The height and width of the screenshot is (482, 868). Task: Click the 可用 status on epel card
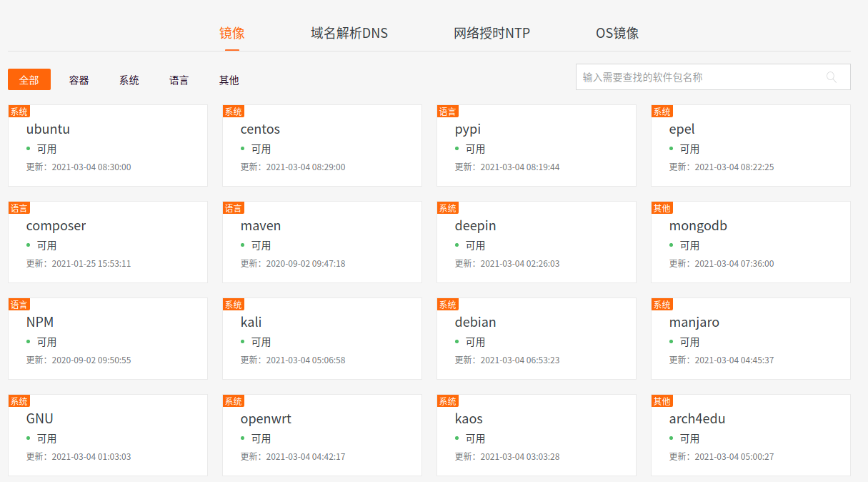click(690, 149)
